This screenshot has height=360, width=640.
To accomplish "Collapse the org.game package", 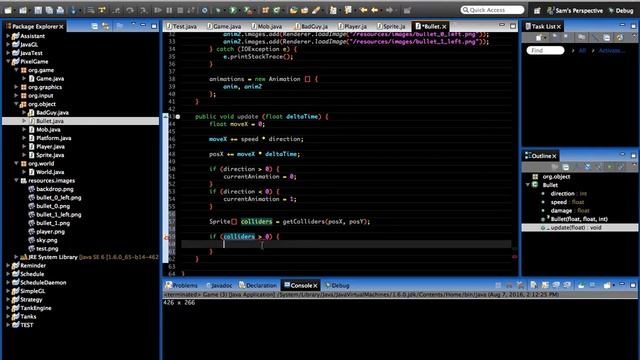I will 16,70.
